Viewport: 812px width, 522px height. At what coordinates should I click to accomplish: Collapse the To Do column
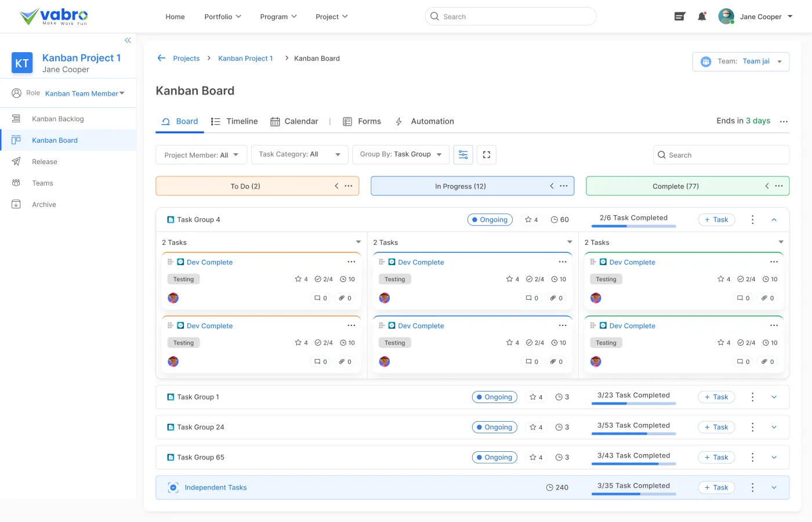point(336,186)
